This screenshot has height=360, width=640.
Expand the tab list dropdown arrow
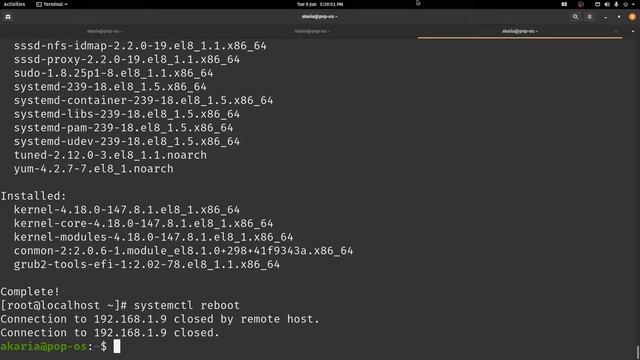(633, 31)
